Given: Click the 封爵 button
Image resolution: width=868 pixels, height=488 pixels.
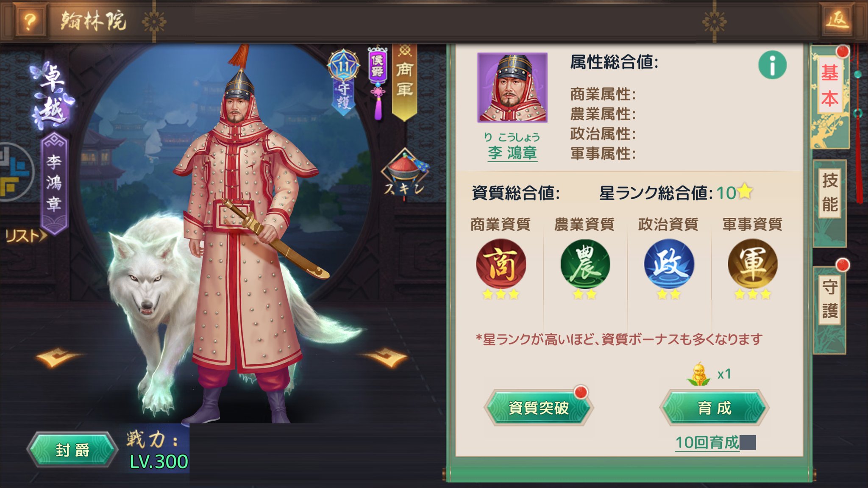Looking at the screenshot, I should (x=72, y=450).
